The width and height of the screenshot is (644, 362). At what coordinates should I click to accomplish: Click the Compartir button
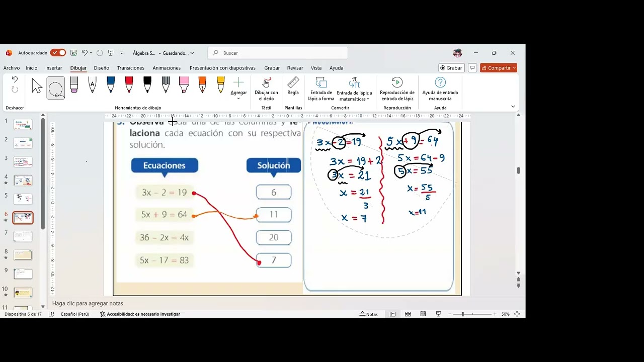point(499,68)
